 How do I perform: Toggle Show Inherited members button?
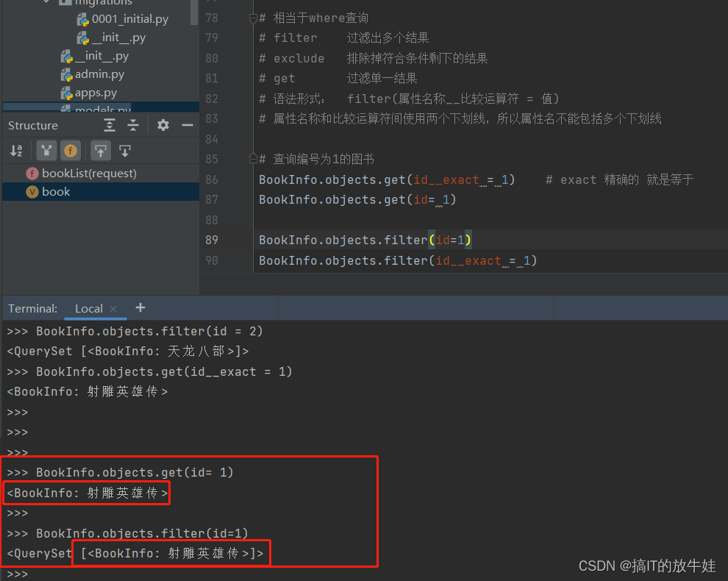coord(46,151)
